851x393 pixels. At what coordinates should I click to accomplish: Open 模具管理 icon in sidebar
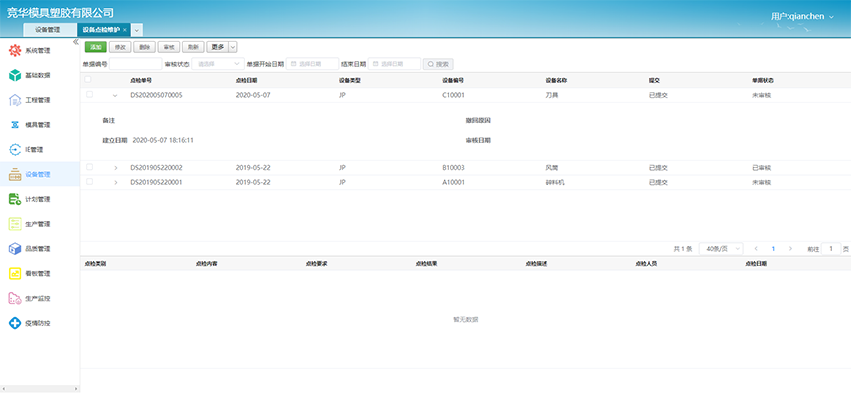pos(15,125)
